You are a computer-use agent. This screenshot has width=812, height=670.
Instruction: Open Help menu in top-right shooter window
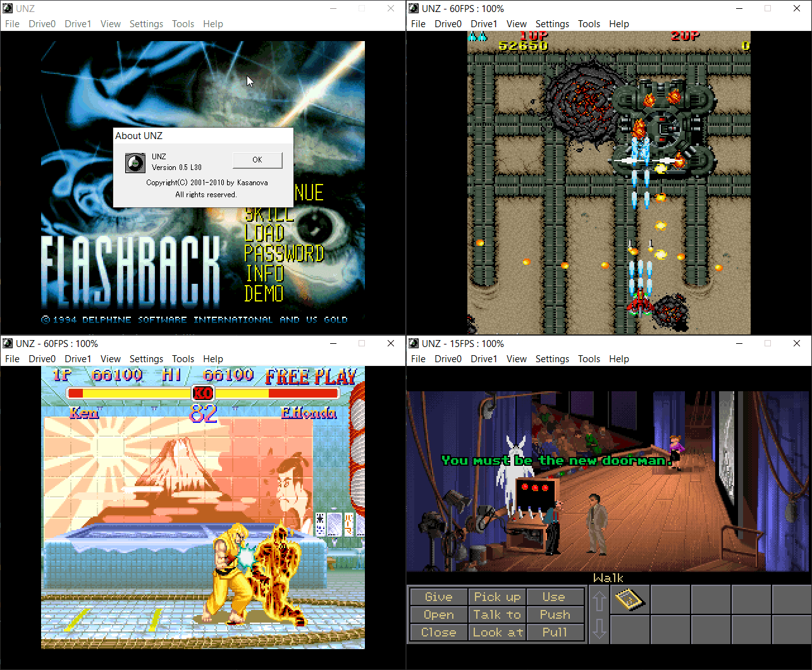click(x=619, y=24)
